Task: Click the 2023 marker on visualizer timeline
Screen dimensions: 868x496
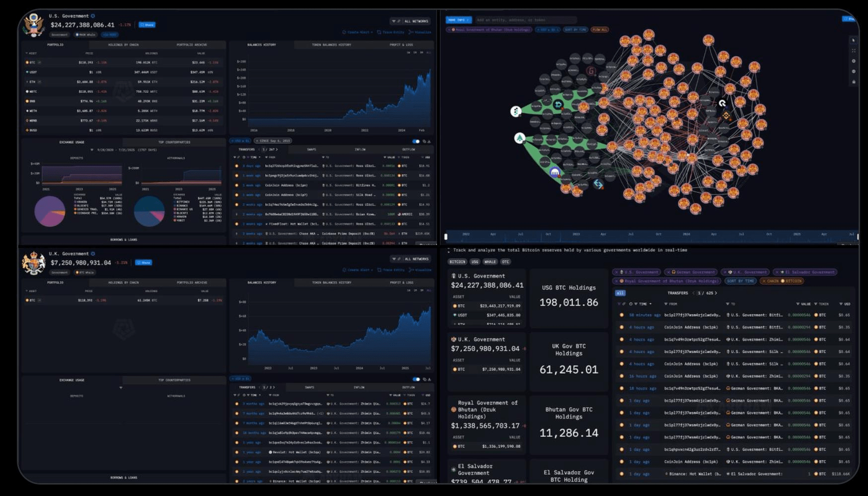Action: point(576,234)
